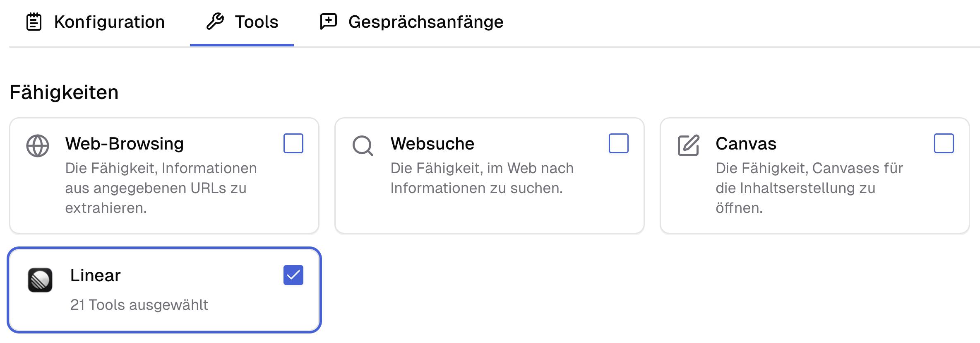Enable the Web-Browsing capability checkbox
980x343 pixels.
[x=293, y=144]
